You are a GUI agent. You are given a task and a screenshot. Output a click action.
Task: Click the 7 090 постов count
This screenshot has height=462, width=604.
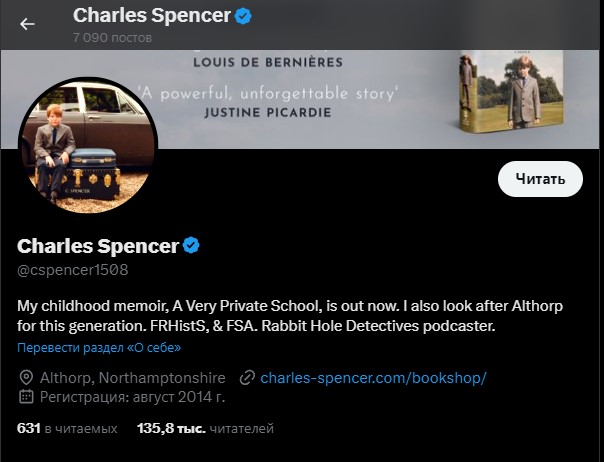click(x=112, y=37)
